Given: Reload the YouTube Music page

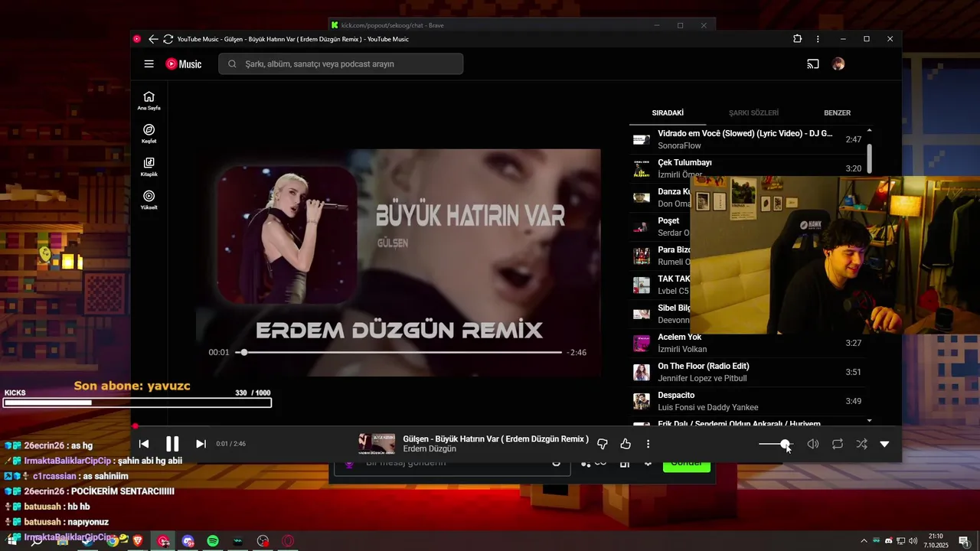Looking at the screenshot, I should coord(168,39).
